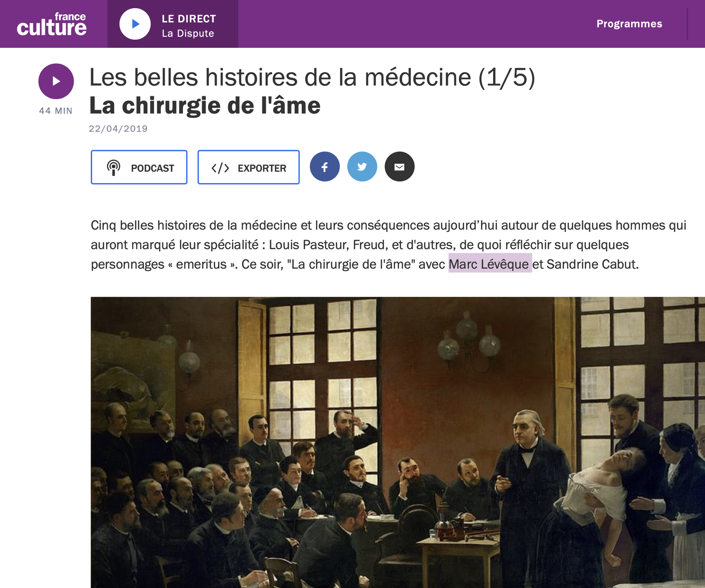This screenshot has height=588, width=705.
Task: Open the La Dispute live show link
Action: tap(188, 33)
